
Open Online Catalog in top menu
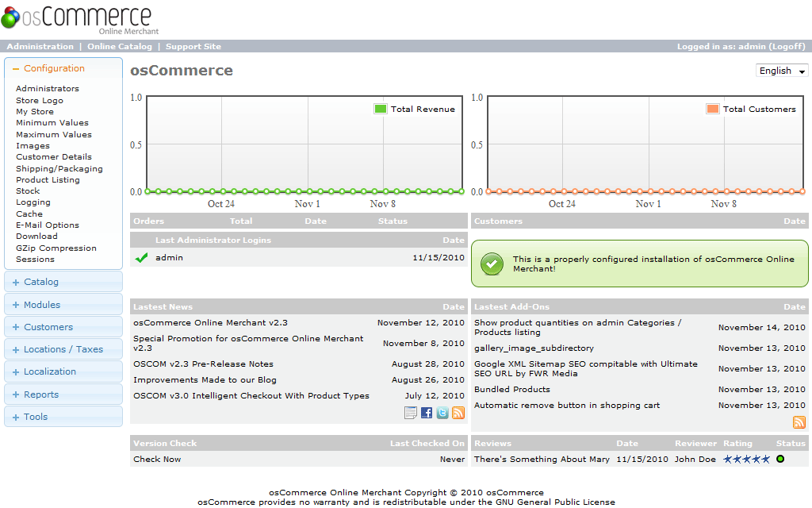120,47
